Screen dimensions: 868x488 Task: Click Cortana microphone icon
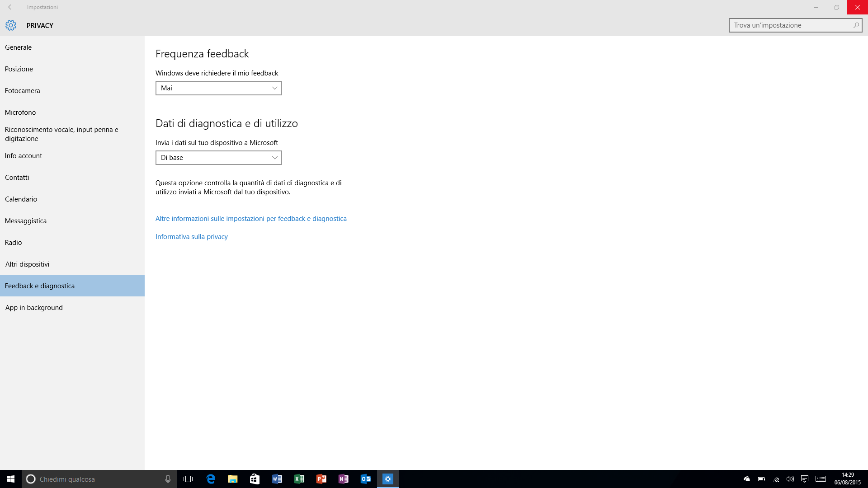(168, 479)
